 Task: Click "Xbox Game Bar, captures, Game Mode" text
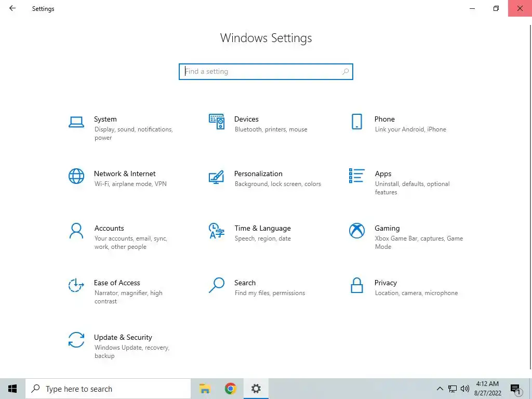[419, 243]
